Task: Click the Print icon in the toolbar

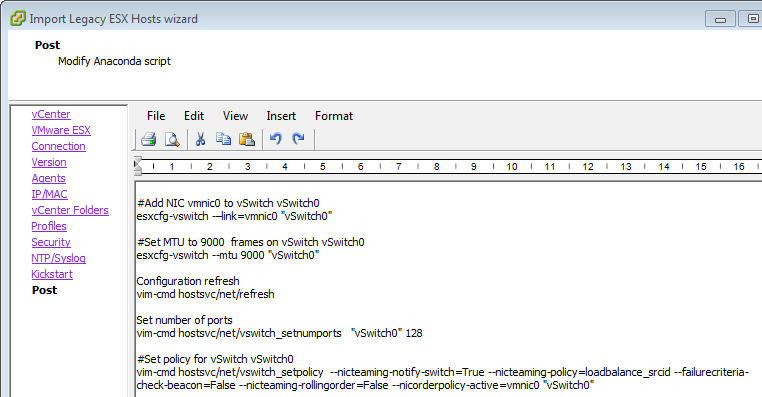Action: pyautogui.click(x=149, y=139)
